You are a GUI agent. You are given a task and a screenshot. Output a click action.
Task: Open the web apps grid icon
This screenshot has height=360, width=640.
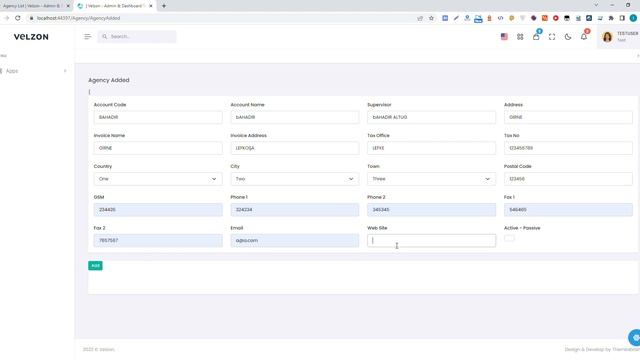coord(520,37)
